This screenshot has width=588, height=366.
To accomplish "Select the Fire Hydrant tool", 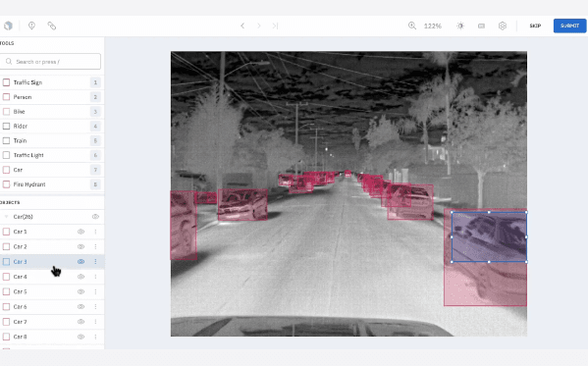I will pos(52,184).
